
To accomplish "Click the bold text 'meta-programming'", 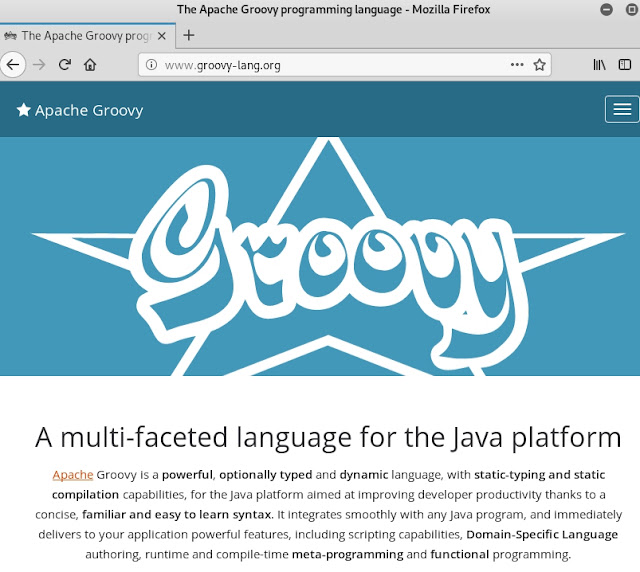I will pyautogui.click(x=348, y=554).
